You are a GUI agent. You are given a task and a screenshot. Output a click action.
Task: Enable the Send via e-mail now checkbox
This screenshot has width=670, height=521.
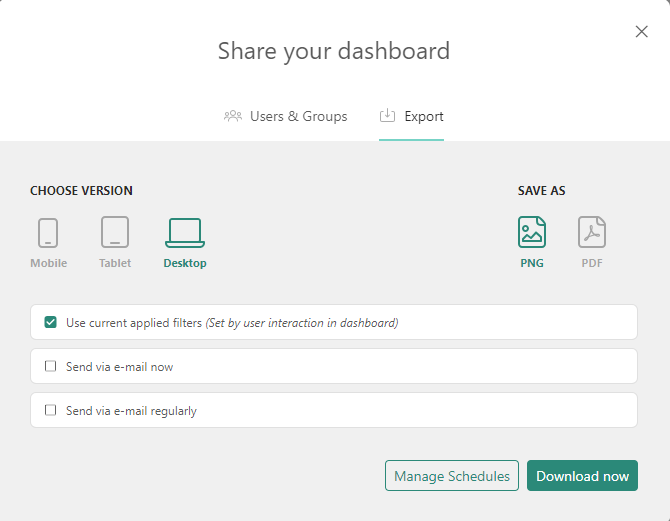point(51,367)
